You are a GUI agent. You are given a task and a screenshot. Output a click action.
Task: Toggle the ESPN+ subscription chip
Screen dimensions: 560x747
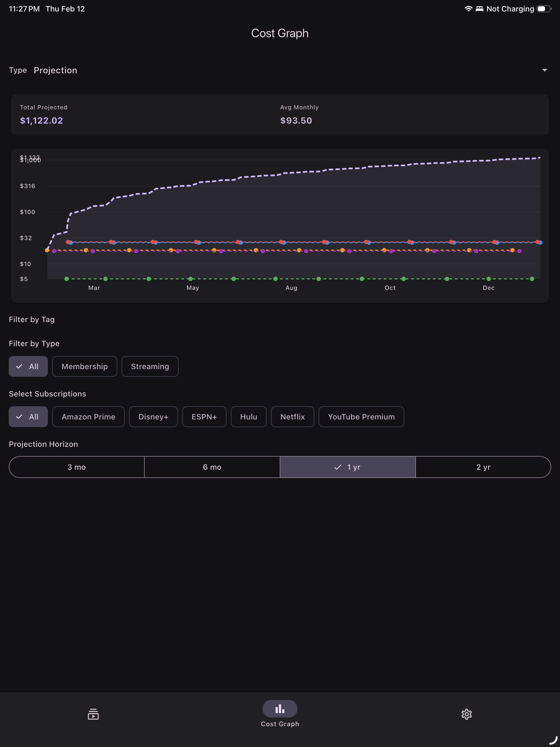204,417
